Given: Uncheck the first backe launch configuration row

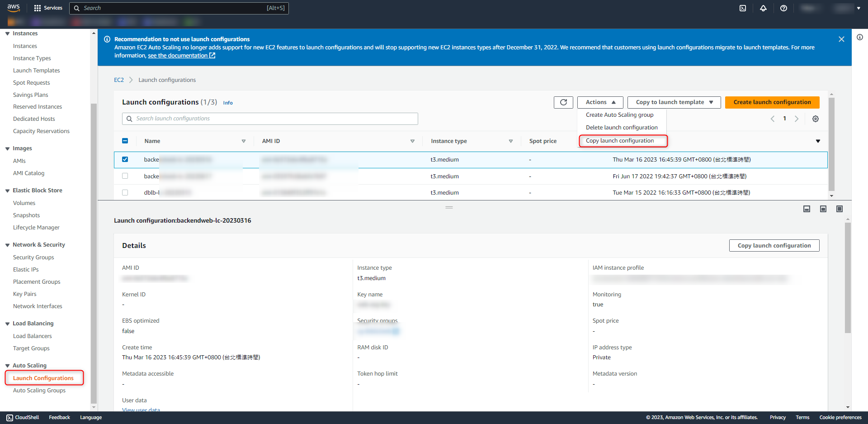Looking at the screenshot, I should (125, 159).
